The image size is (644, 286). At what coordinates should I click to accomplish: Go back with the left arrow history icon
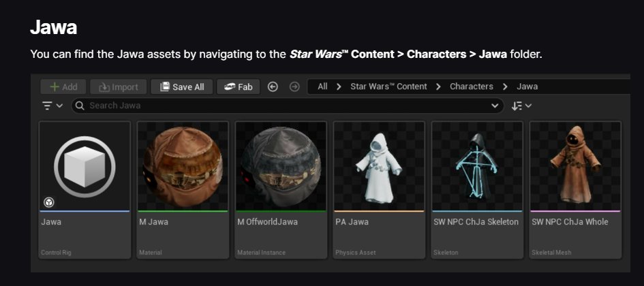(x=273, y=86)
